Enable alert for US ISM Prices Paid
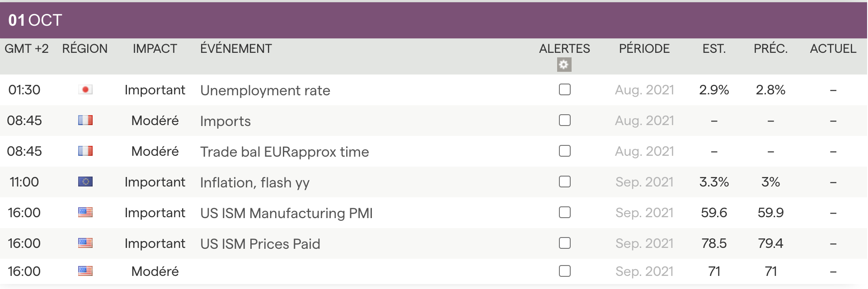The width and height of the screenshot is (868, 289). (x=564, y=243)
